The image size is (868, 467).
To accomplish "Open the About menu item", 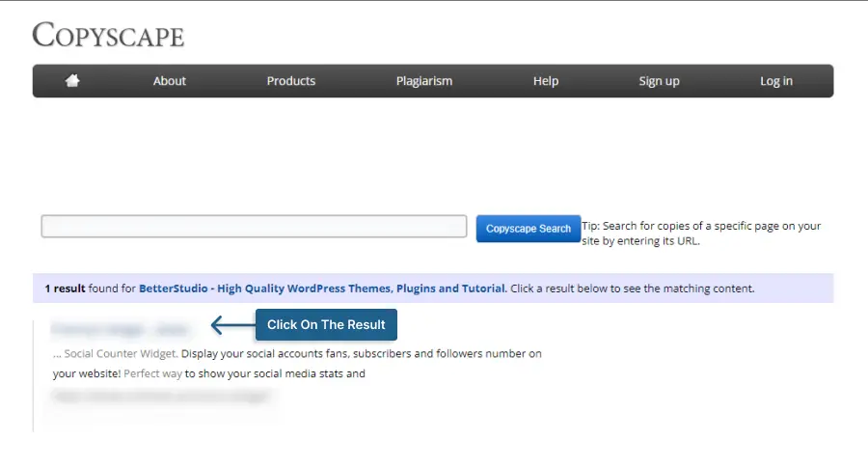I will point(170,81).
